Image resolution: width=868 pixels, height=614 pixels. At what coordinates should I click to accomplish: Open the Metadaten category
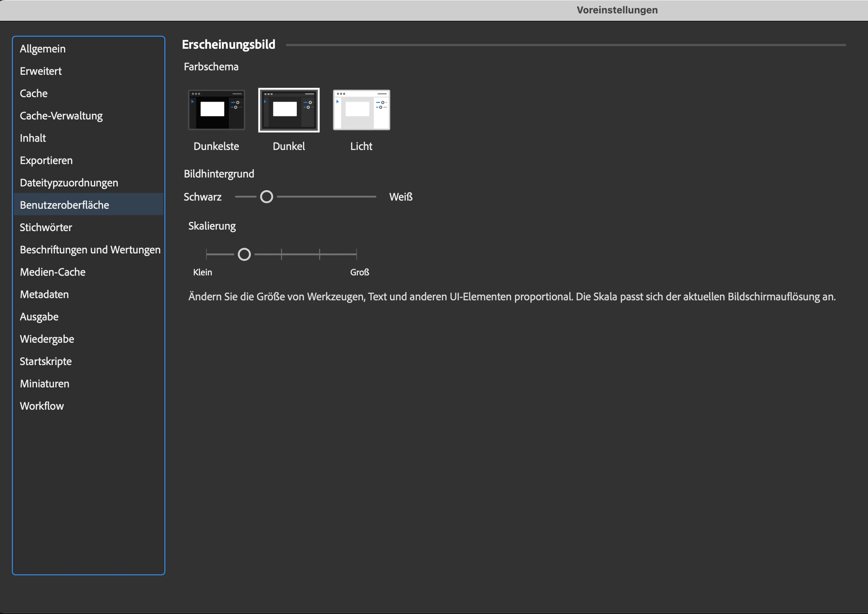pos(44,294)
